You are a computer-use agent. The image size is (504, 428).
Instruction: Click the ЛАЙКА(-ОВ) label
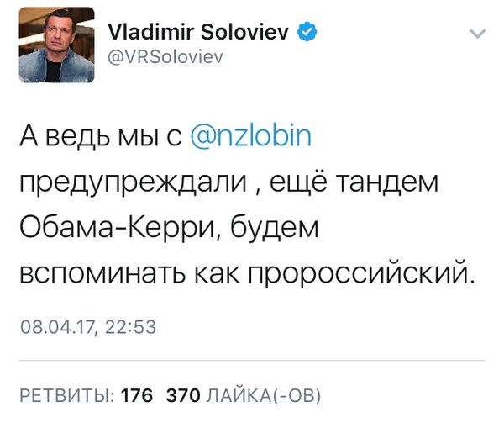pos(263,394)
